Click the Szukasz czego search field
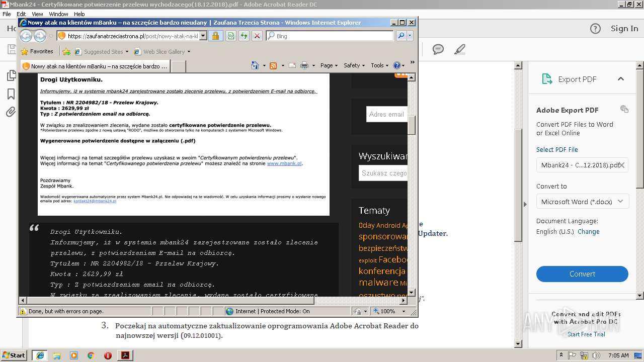 coord(383,173)
